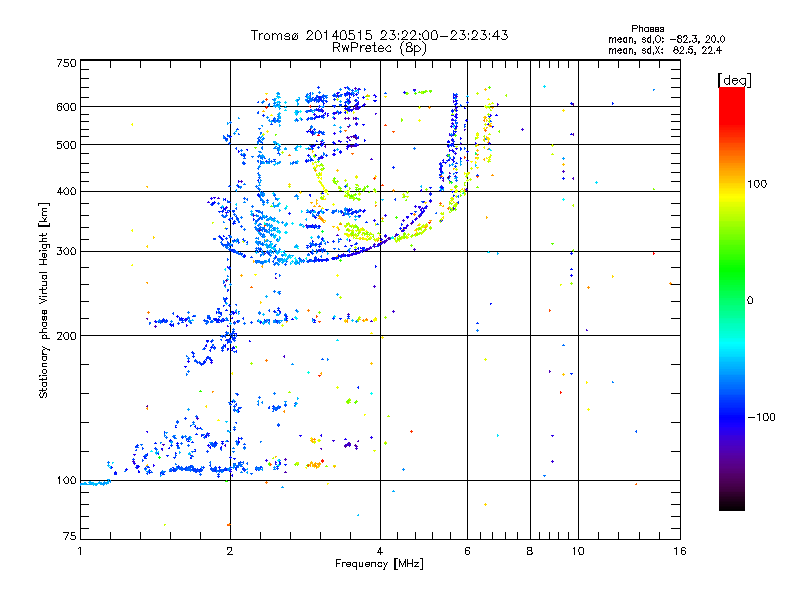The height and width of the screenshot is (600, 800).
Task: Click the colorbar tick label '-100'
Action: point(762,417)
